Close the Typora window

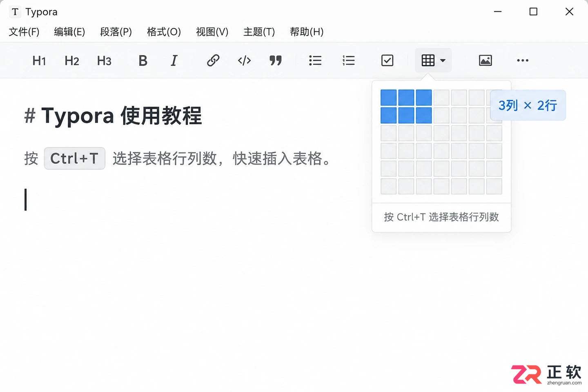coord(569,12)
